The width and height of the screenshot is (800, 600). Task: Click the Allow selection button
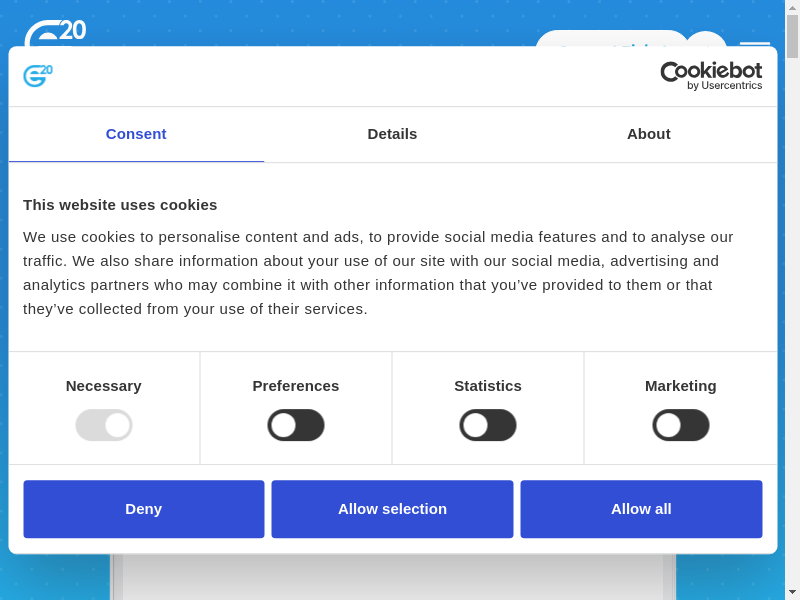click(x=392, y=509)
